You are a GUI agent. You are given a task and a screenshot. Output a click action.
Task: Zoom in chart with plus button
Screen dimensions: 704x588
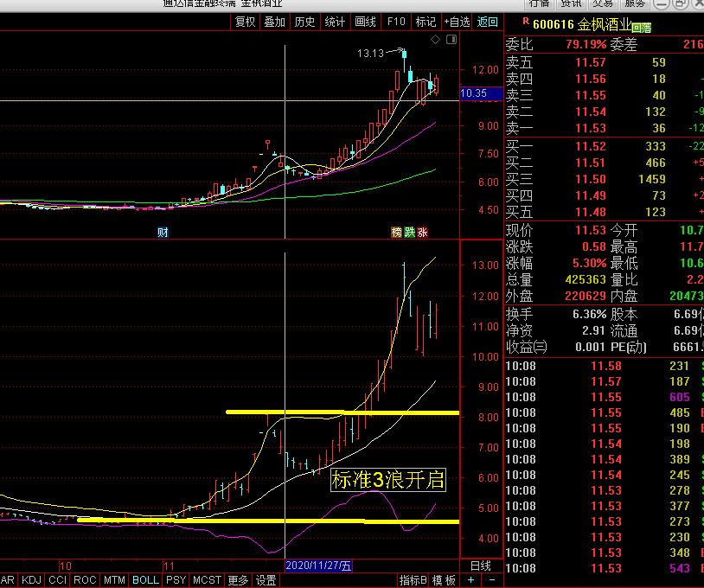point(470,580)
